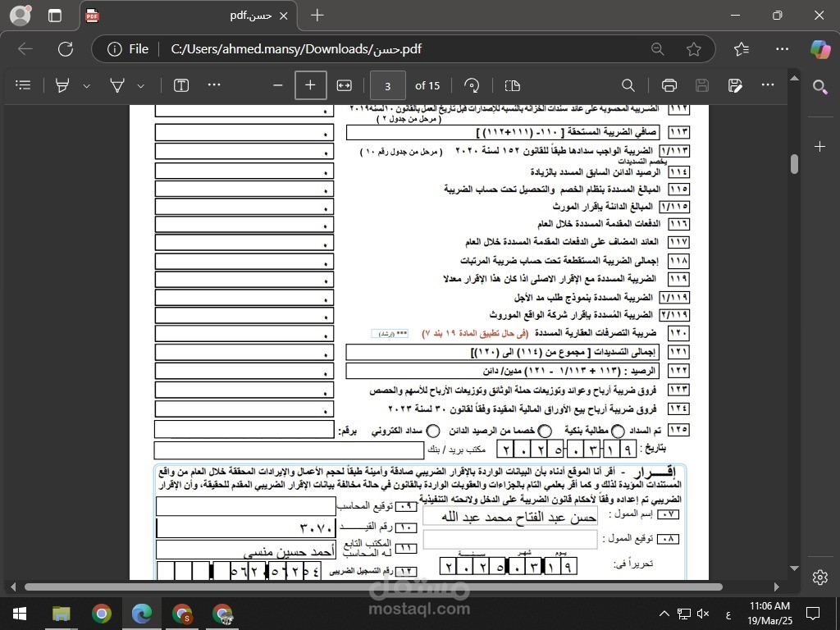Add this page to favorites
This screenshot has height=630, width=840.
click(x=694, y=49)
